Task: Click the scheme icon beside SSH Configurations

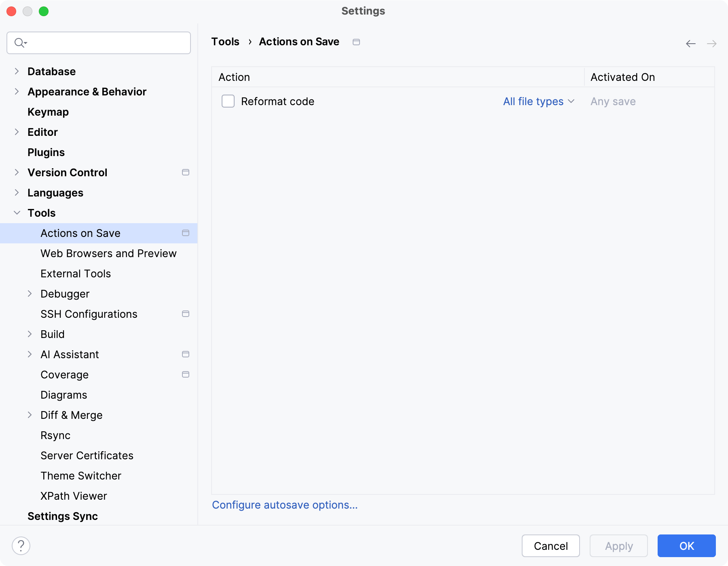Action: (186, 314)
